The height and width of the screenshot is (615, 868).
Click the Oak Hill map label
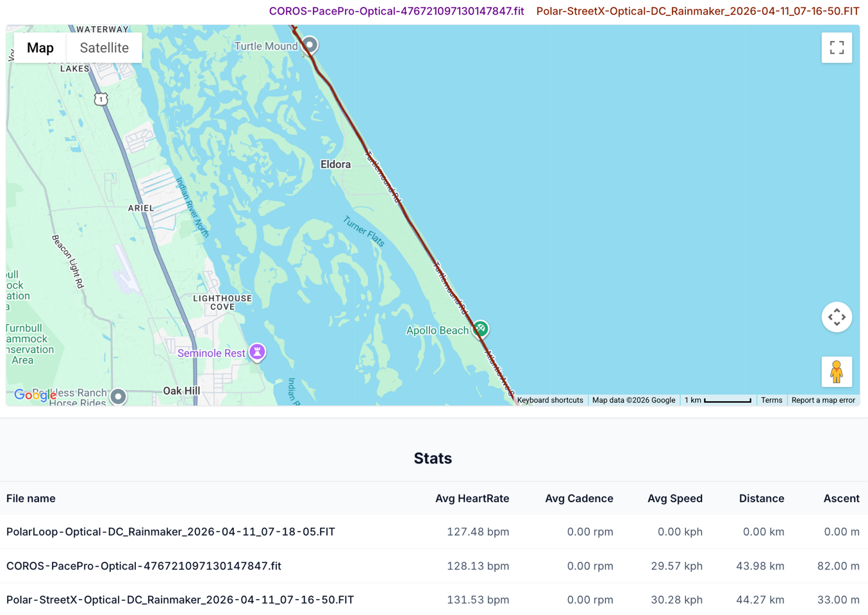tap(181, 391)
